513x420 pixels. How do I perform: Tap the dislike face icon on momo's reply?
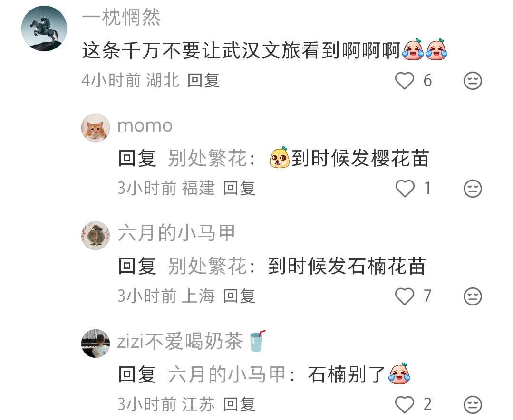[x=473, y=189]
